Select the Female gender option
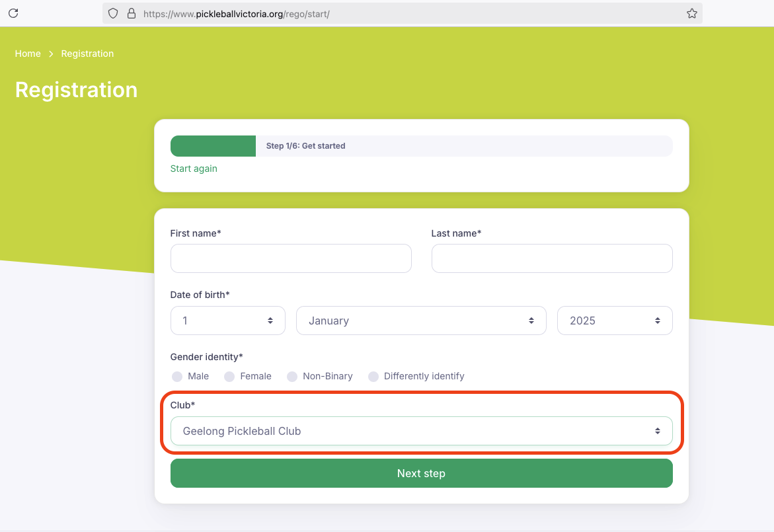 tap(229, 377)
